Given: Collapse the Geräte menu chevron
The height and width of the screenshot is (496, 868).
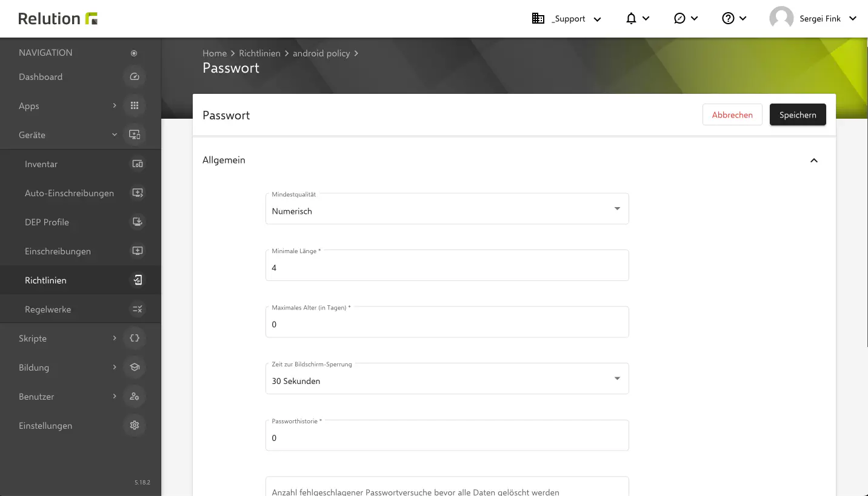Looking at the screenshot, I should (x=114, y=135).
